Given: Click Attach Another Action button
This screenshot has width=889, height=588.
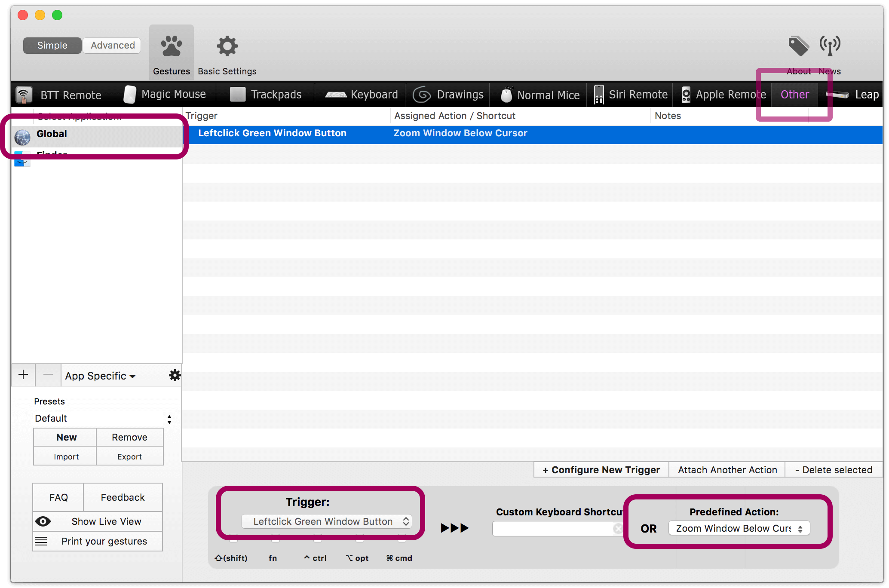Looking at the screenshot, I should (x=727, y=470).
